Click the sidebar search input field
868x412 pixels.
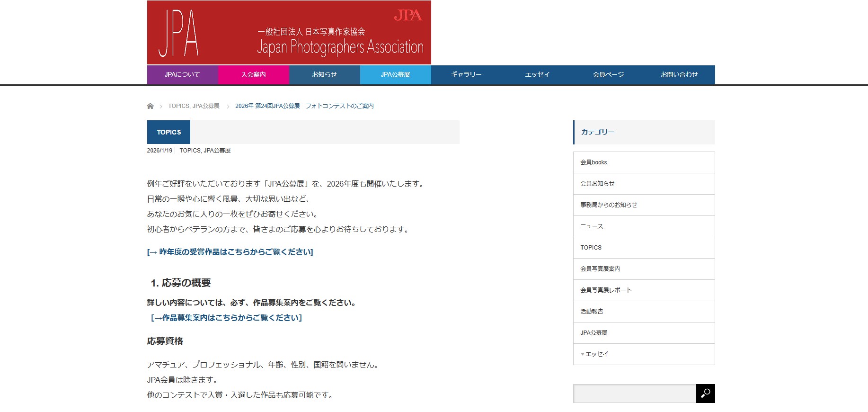[634, 394]
